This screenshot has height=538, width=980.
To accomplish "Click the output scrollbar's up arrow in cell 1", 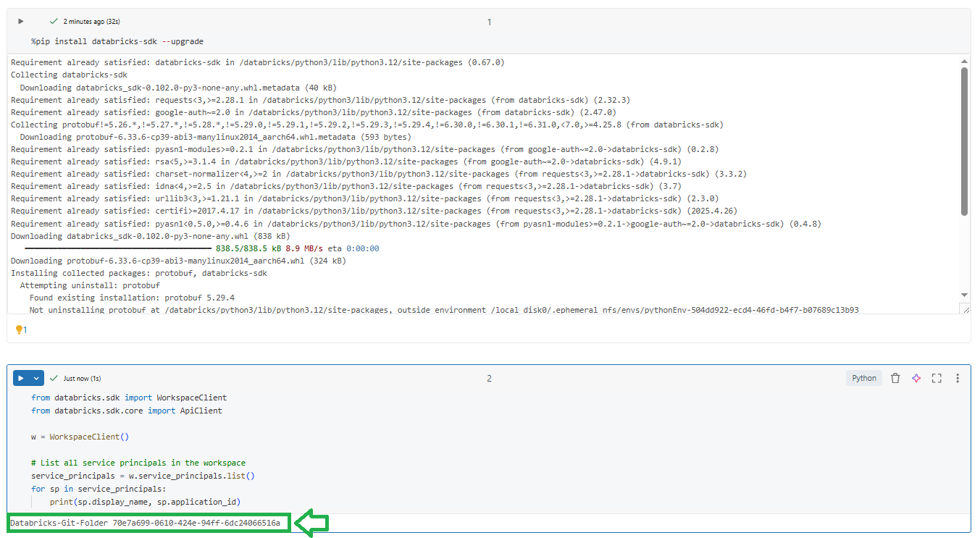I will coord(964,62).
